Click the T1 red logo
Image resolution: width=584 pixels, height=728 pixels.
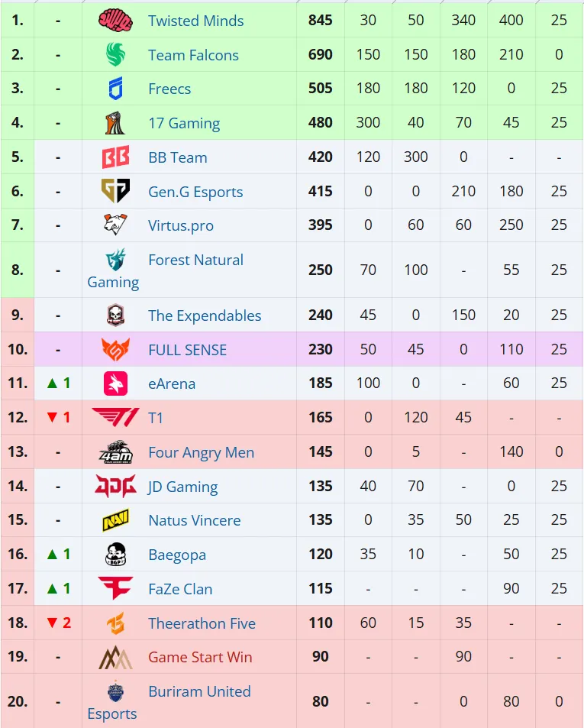tap(115, 418)
